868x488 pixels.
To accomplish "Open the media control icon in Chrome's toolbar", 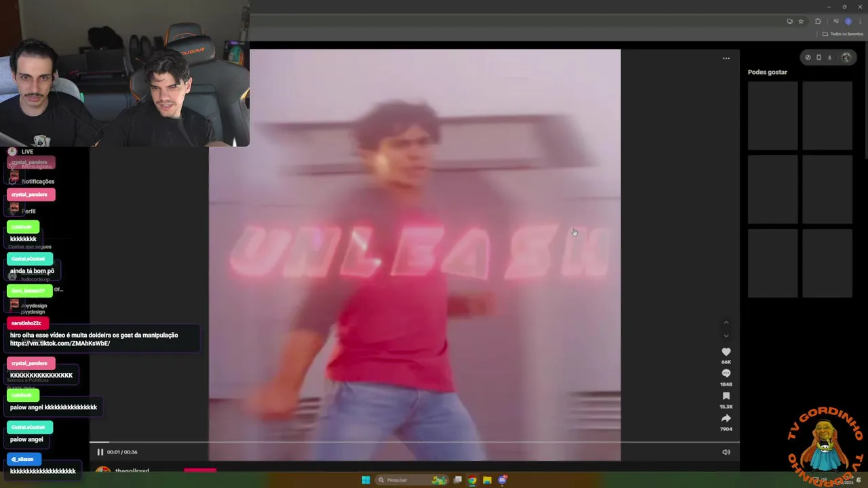I will pos(835,21).
